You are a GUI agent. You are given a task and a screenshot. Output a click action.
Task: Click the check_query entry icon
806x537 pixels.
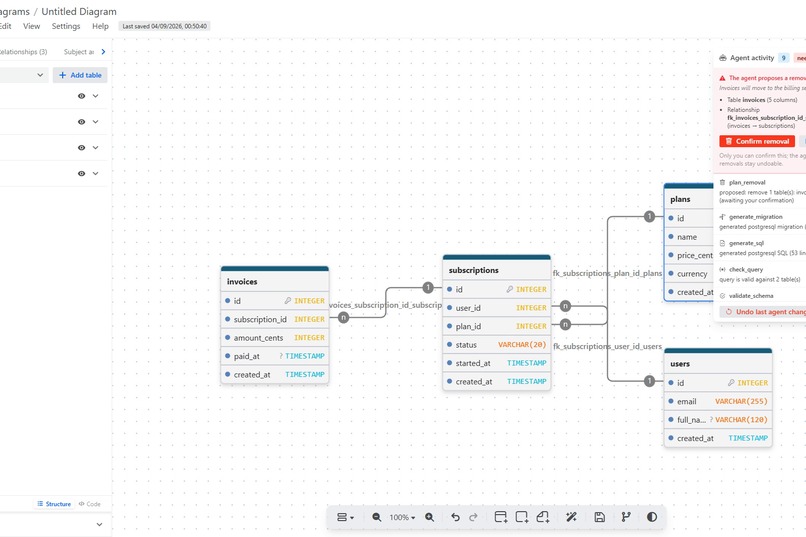(722, 269)
